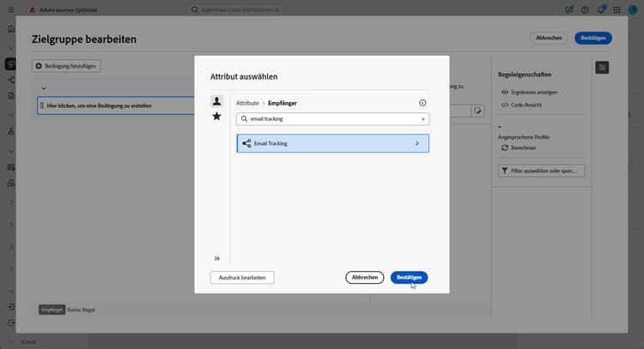Click the Experience Cloud search field
Viewport: 644px width, 349px height.
point(236,9)
